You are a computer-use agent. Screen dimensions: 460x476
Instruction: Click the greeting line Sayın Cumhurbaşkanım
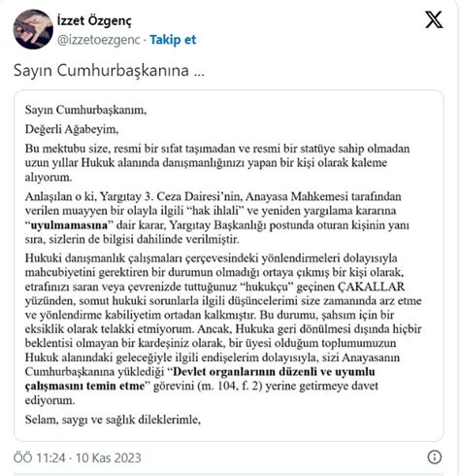point(85,110)
